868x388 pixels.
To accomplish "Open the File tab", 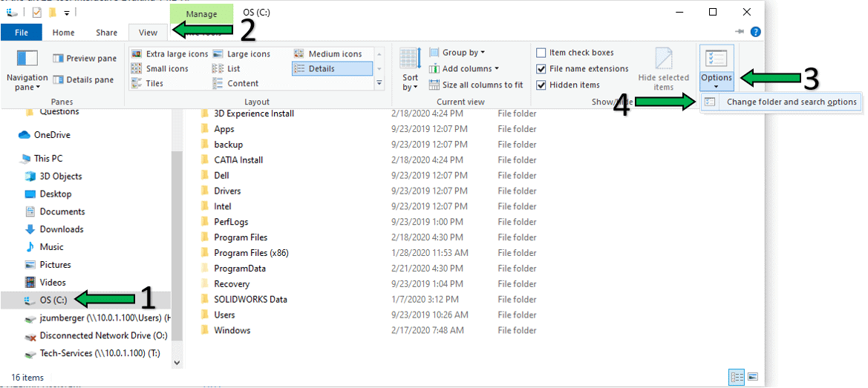I will [21, 33].
